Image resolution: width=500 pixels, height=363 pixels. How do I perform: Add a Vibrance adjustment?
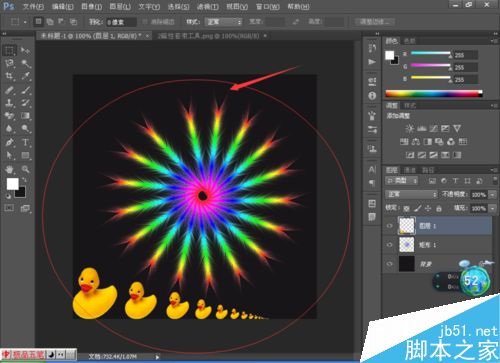point(457,129)
